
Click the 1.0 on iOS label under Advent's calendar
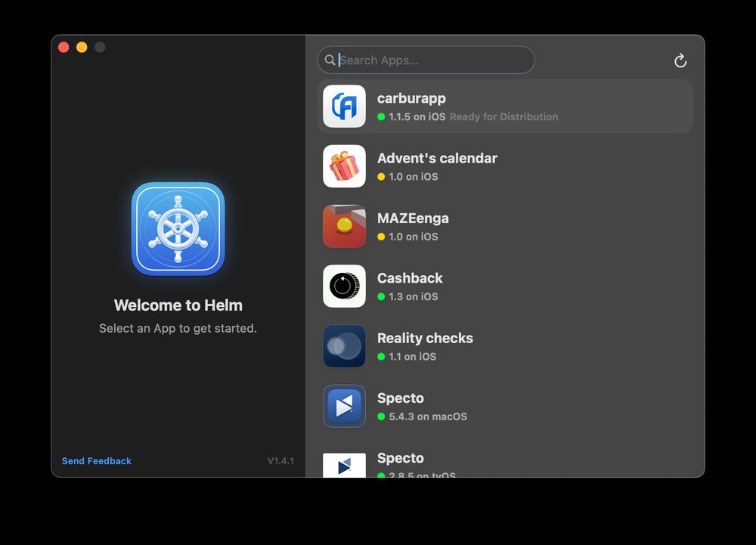click(x=414, y=177)
